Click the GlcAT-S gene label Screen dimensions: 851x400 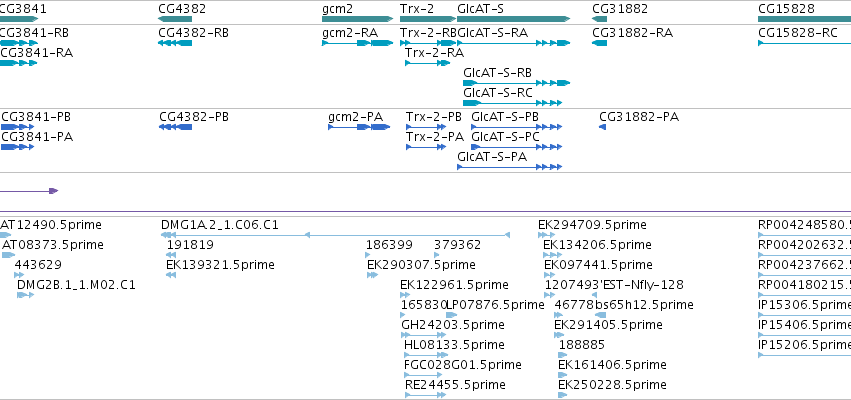pos(480,9)
